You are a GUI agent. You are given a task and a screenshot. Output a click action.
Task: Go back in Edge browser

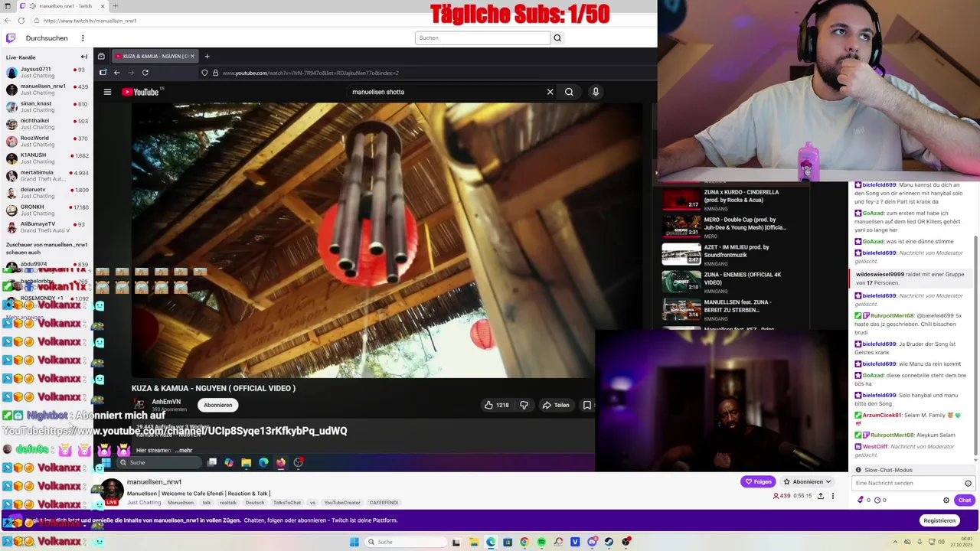point(8,21)
